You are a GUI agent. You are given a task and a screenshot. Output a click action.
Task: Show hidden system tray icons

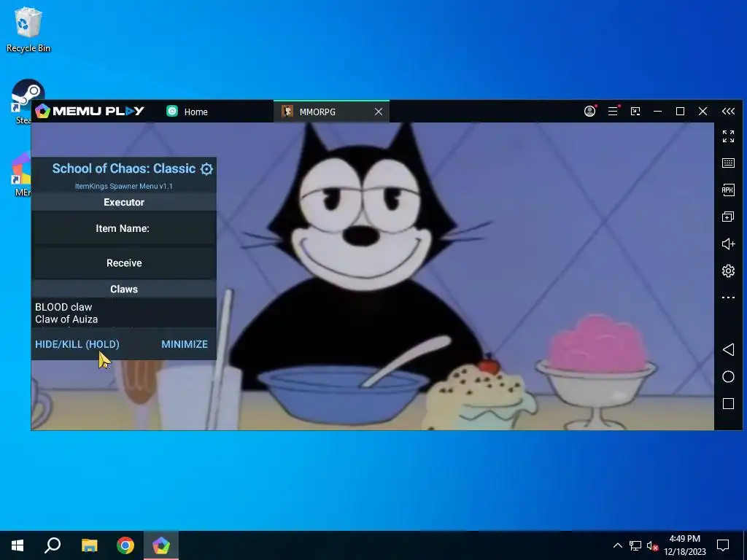pos(617,545)
